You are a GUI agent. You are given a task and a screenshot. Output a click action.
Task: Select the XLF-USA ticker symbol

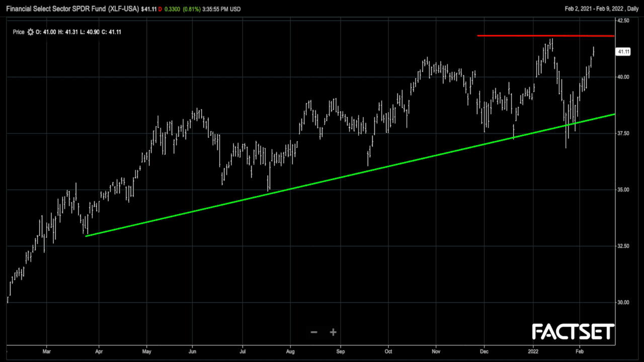[124, 10]
